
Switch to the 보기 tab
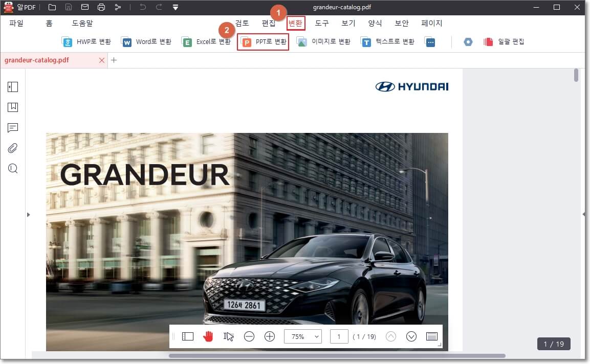click(x=348, y=24)
